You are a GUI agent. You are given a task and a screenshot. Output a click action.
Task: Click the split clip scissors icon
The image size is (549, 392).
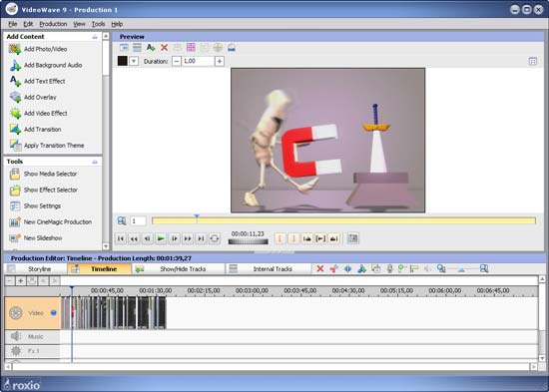coord(334,268)
